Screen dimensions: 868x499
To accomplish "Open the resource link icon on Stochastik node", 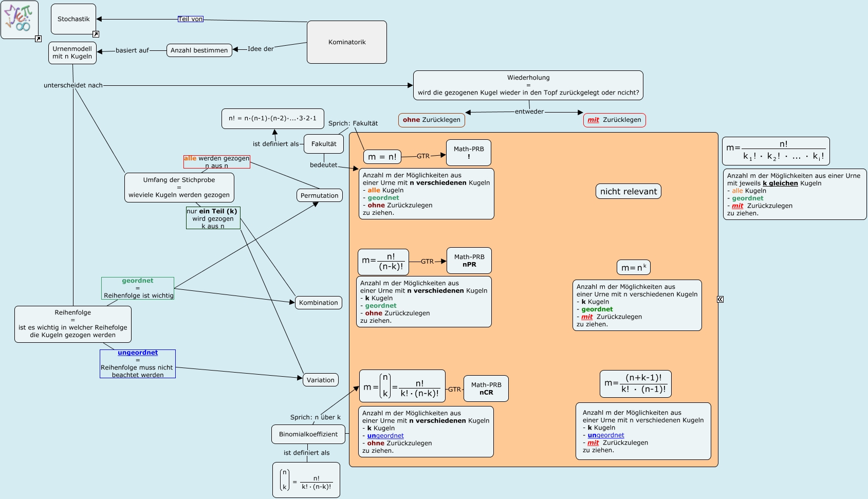I will 96,34.
